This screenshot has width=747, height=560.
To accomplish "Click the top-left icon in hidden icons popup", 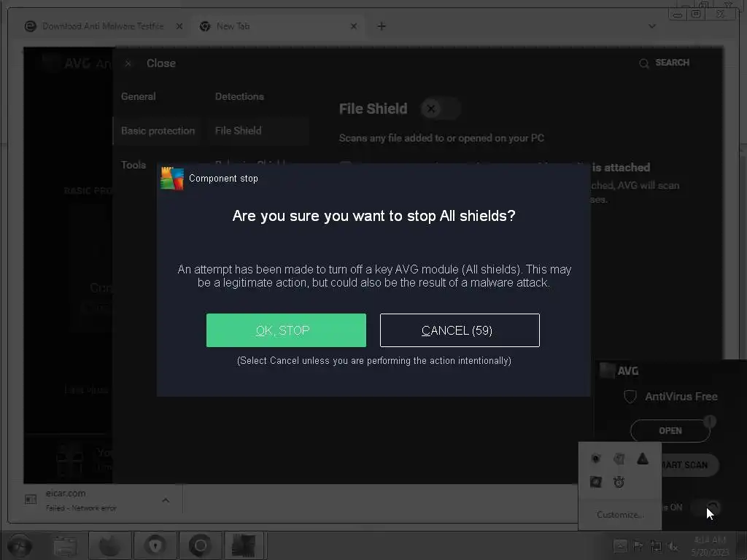I will (x=595, y=459).
